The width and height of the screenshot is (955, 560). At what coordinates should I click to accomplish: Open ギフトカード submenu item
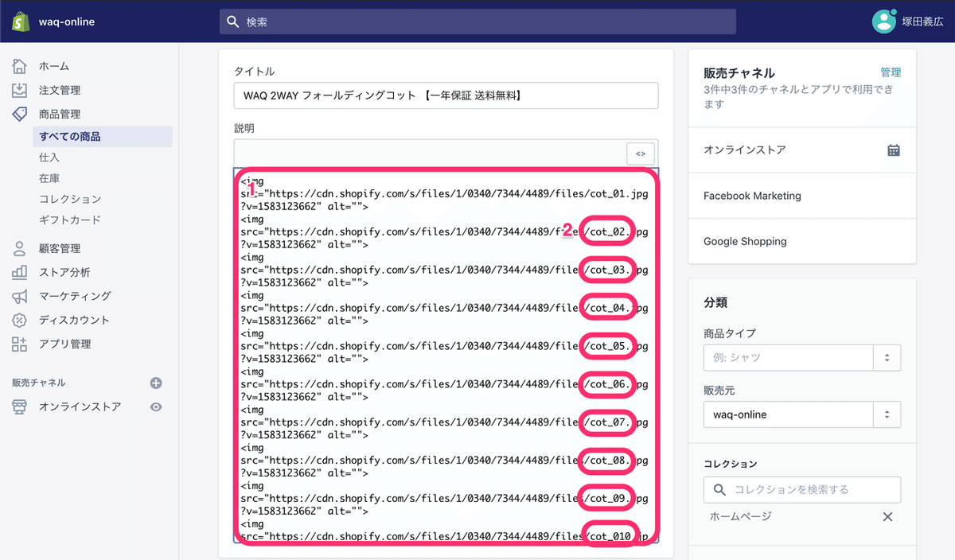(70, 220)
